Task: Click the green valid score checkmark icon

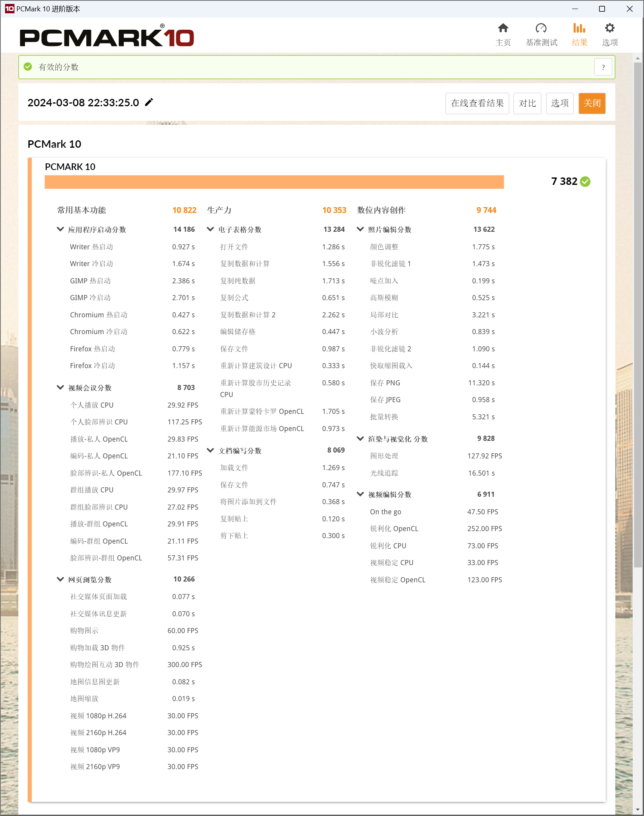Action: tap(28, 67)
